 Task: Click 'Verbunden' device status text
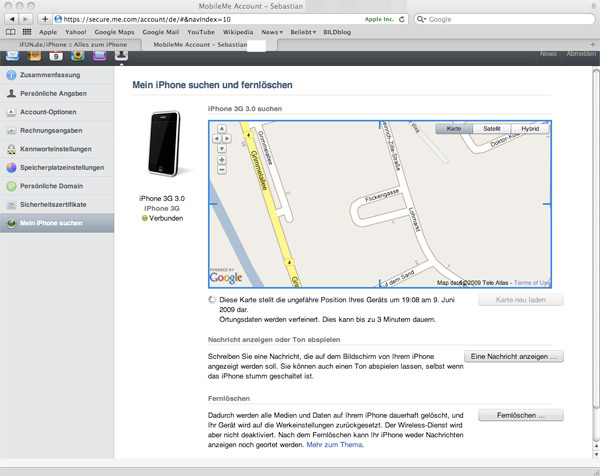166,218
